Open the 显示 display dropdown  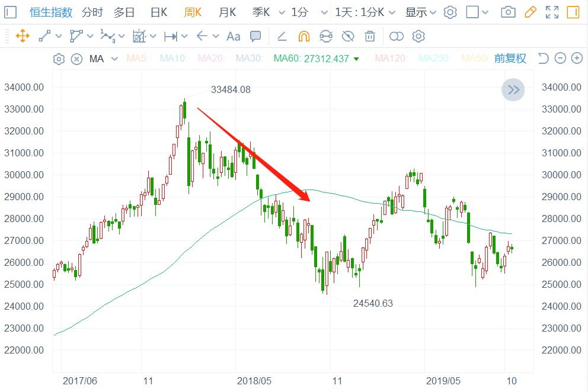pos(420,12)
